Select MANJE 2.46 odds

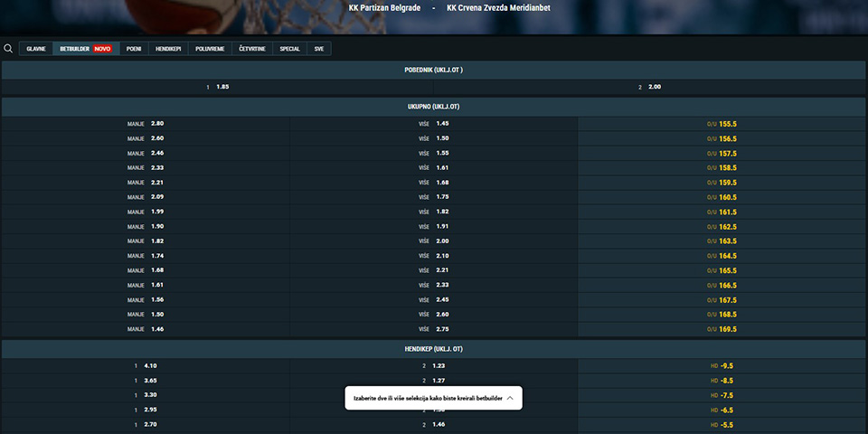tap(146, 154)
